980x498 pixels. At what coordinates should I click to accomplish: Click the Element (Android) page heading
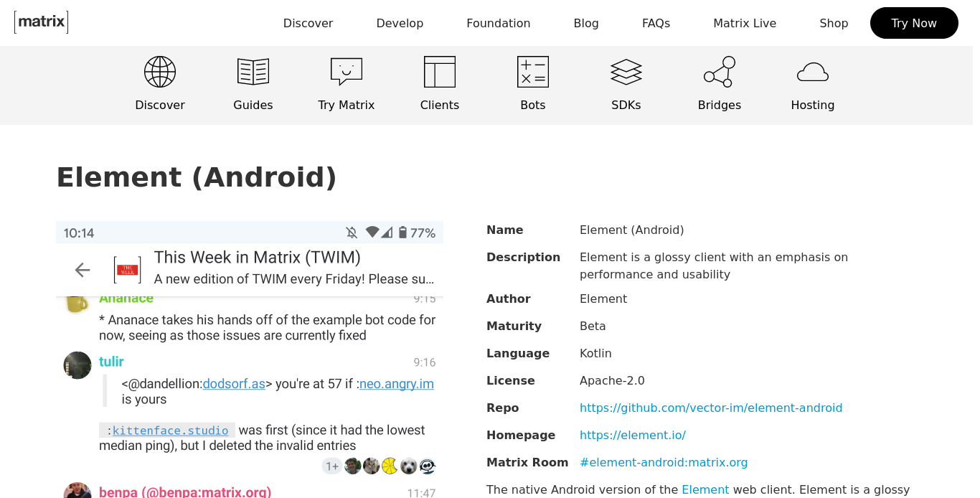[197, 177]
